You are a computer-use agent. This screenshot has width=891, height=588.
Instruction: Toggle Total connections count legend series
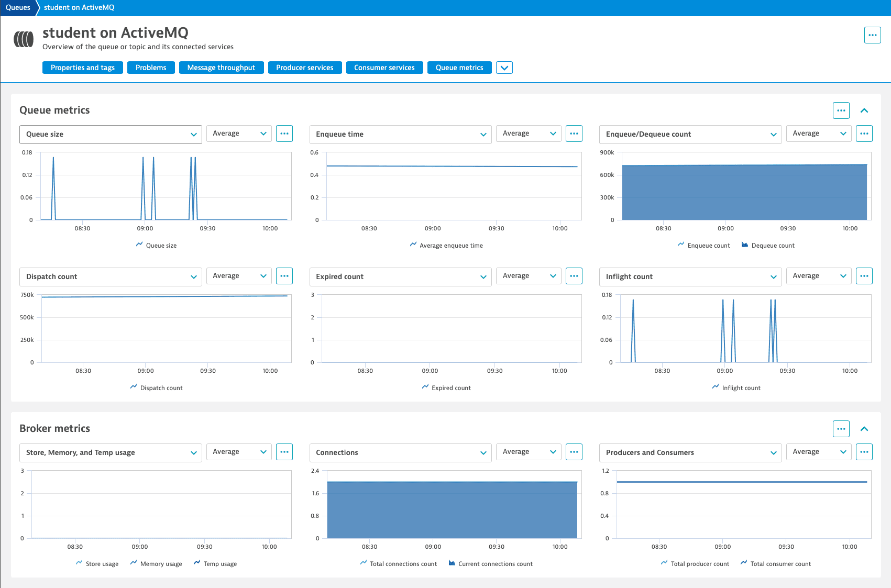click(x=399, y=563)
